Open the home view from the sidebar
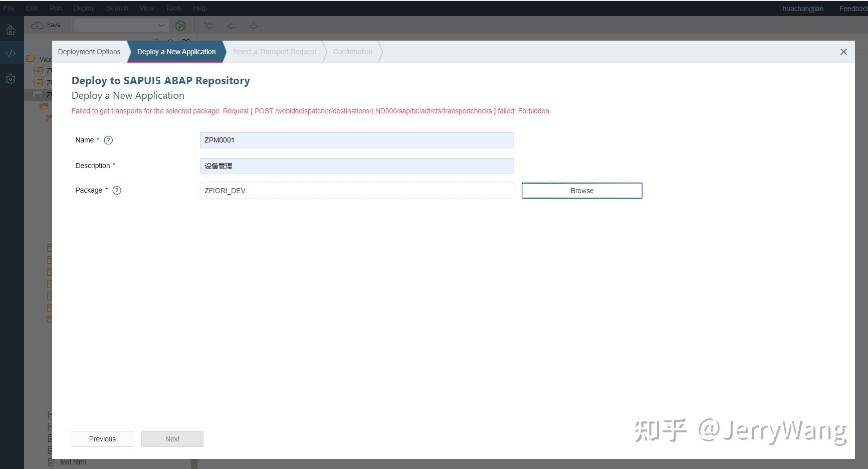The width and height of the screenshot is (868, 469). coord(11,30)
